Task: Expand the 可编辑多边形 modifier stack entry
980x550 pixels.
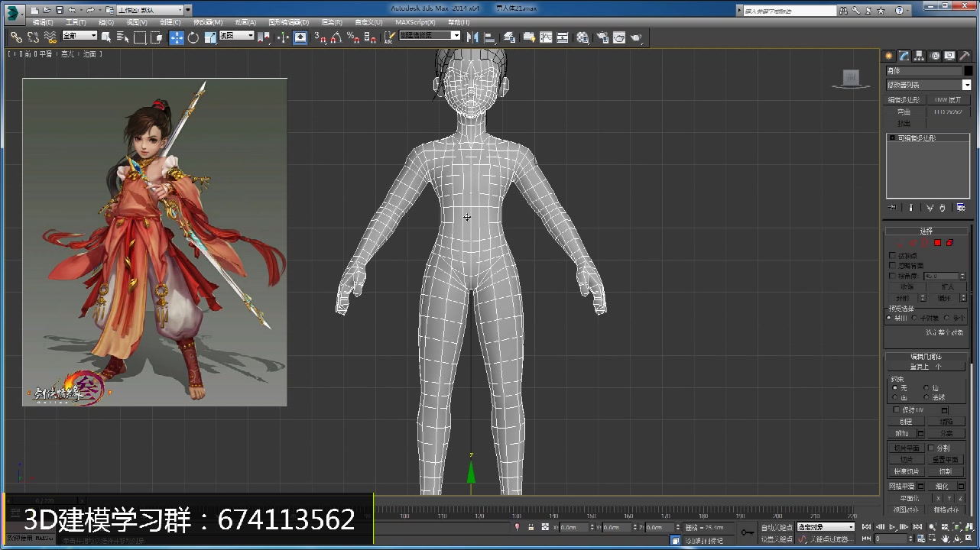Action: click(892, 138)
